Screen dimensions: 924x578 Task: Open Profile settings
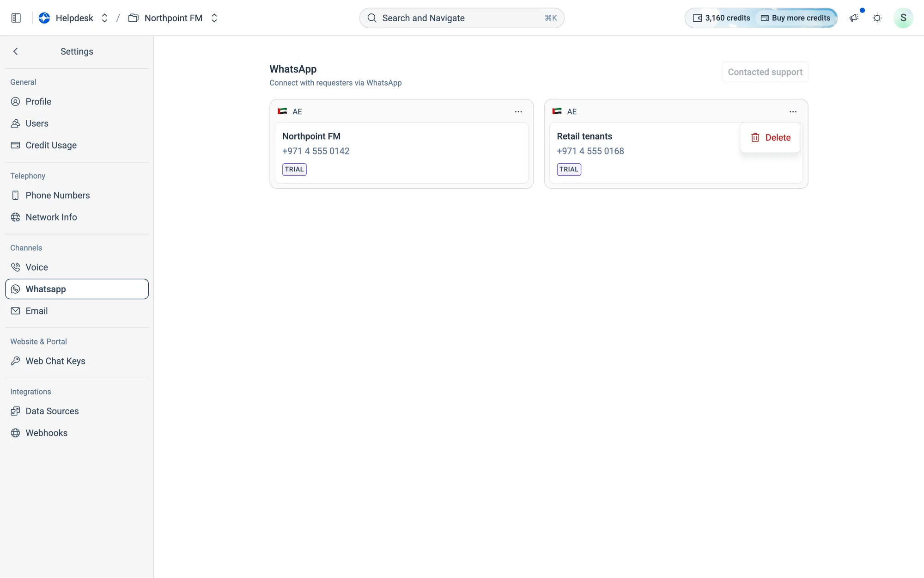pos(77,102)
